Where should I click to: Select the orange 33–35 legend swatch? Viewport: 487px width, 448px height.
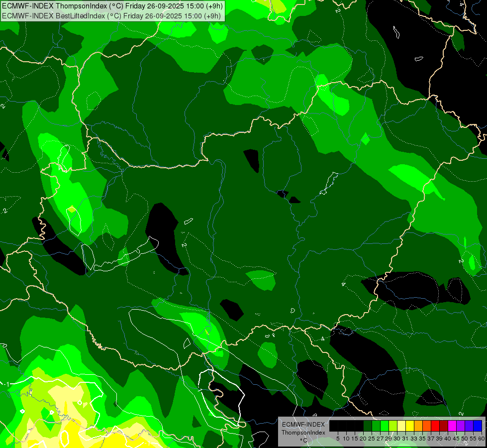tap(418, 426)
